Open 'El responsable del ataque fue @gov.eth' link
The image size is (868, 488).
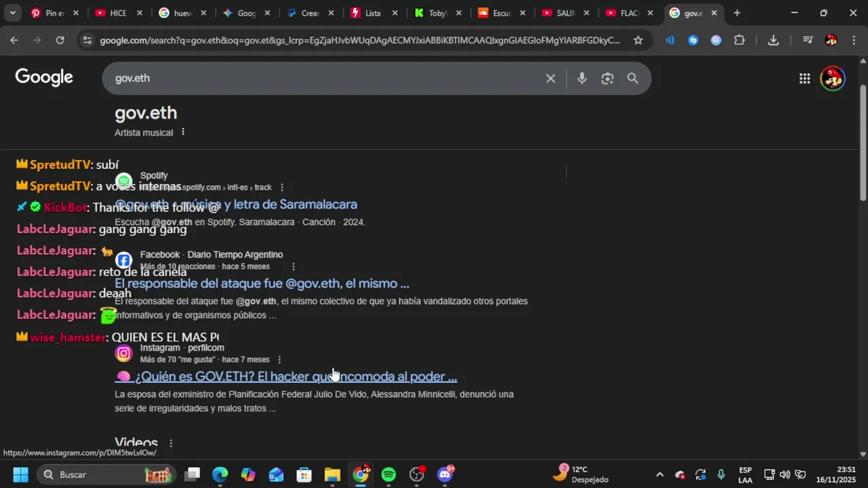click(262, 284)
